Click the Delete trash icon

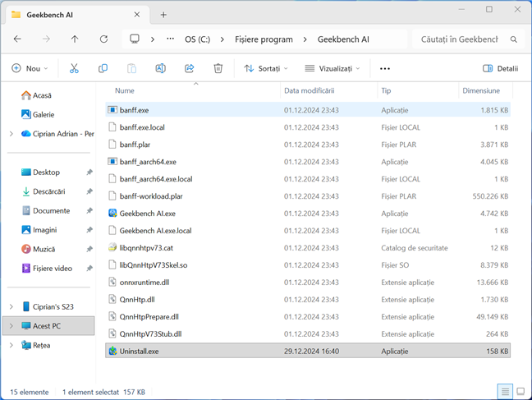point(218,69)
